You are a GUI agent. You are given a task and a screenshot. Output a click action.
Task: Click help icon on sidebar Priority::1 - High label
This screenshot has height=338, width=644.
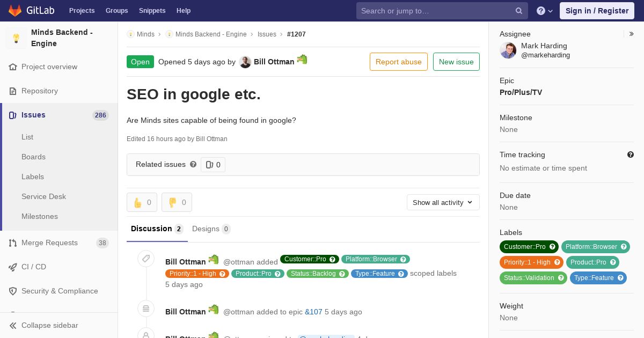(557, 262)
